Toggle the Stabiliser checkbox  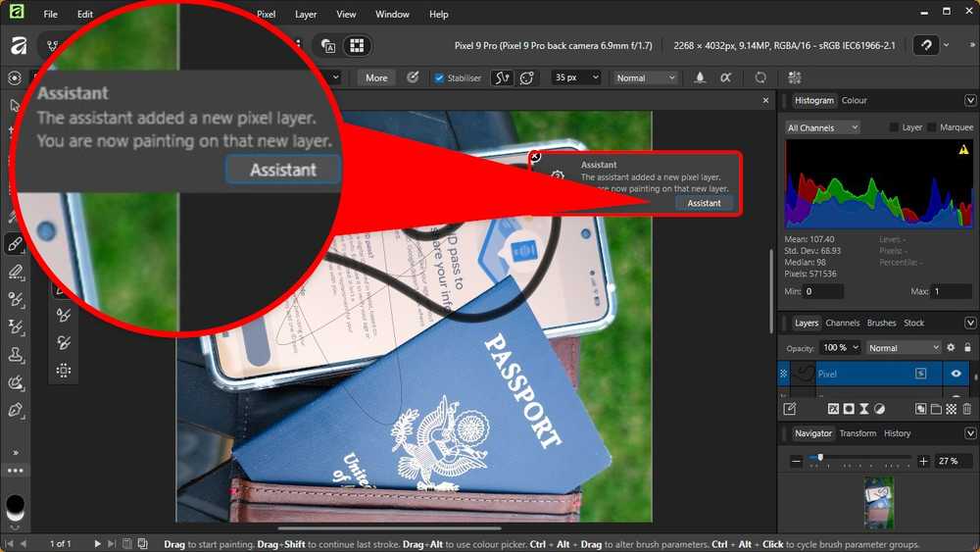[439, 78]
